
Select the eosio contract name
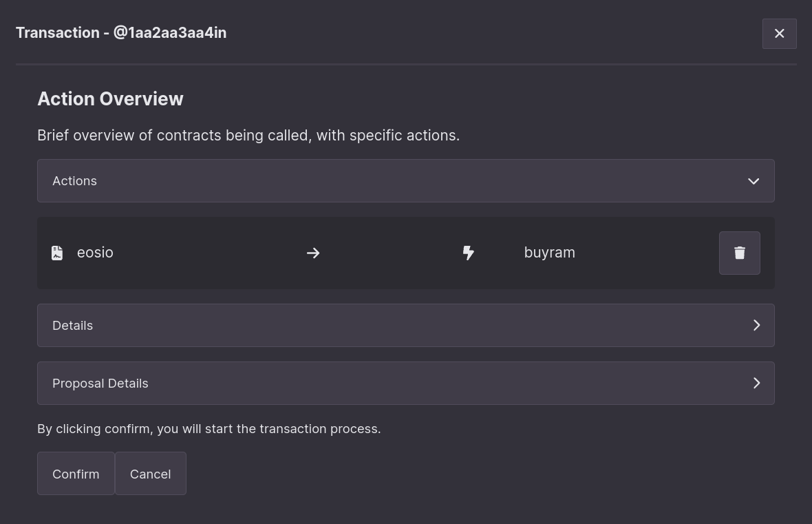[95, 253]
